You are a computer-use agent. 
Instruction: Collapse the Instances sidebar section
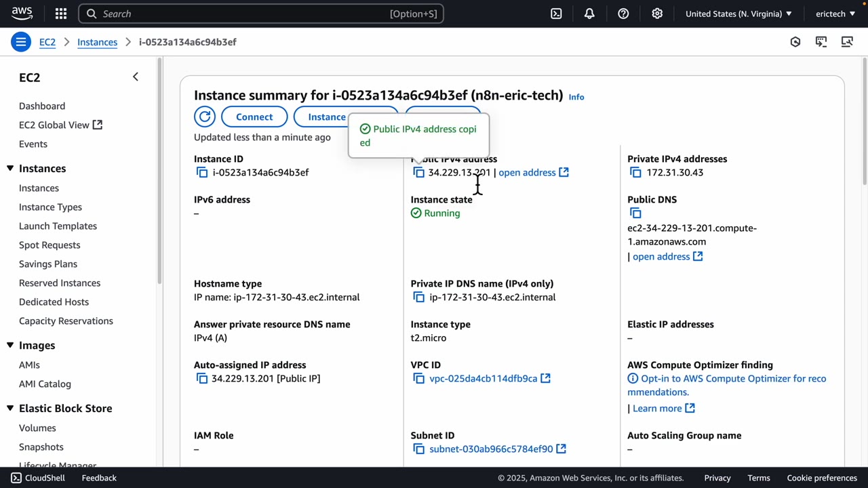(x=10, y=168)
